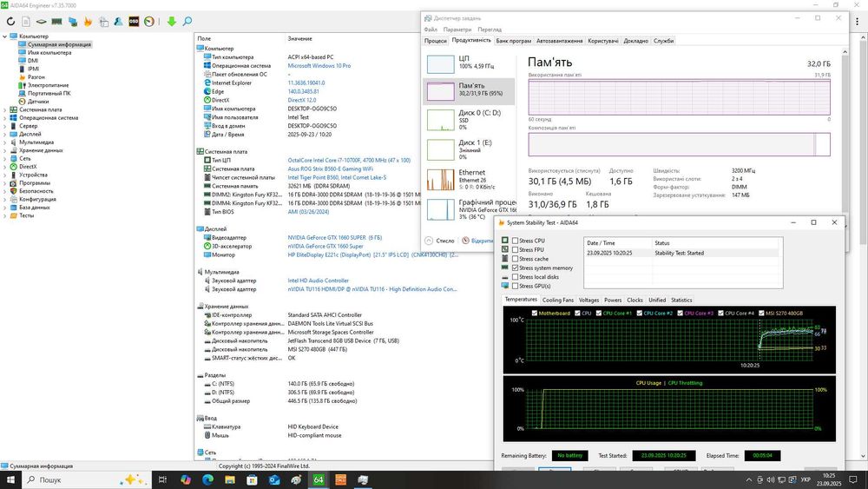Open the Intel HD Audio Controller link
Screen dimensions: 868x489
point(318,281)
